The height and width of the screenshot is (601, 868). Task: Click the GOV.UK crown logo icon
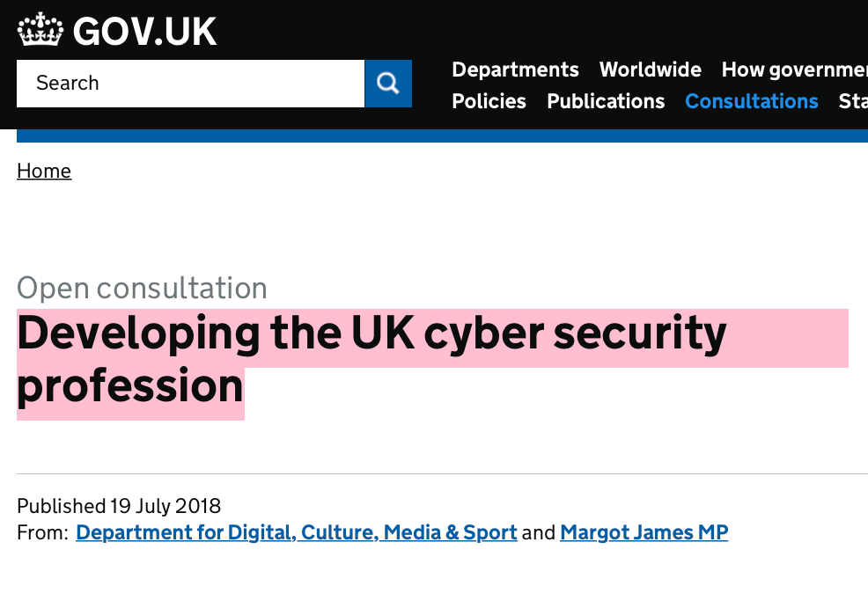pos(41,31)
